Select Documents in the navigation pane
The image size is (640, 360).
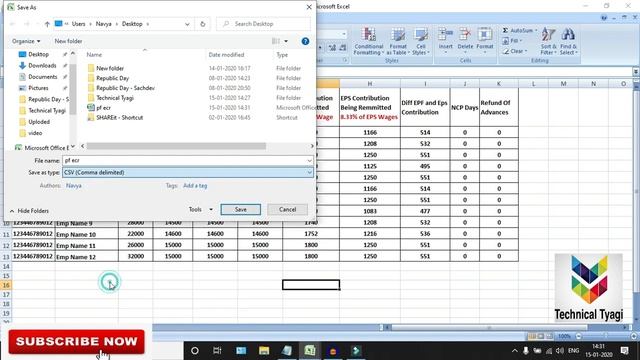[x=42, y=77]
